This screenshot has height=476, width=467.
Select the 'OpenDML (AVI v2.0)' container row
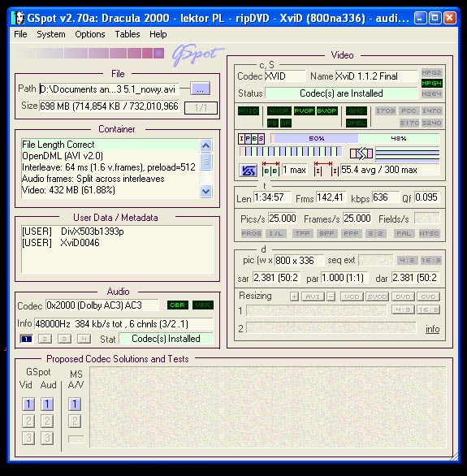point(110,156)
